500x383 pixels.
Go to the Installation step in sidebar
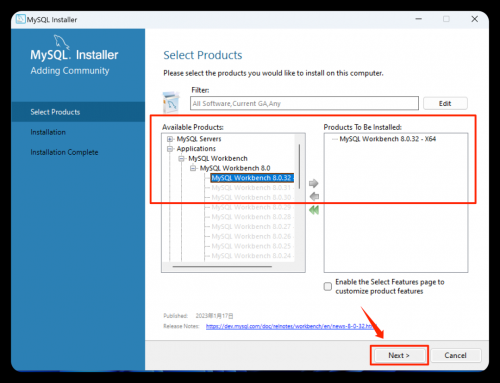(x=48, y=132)
